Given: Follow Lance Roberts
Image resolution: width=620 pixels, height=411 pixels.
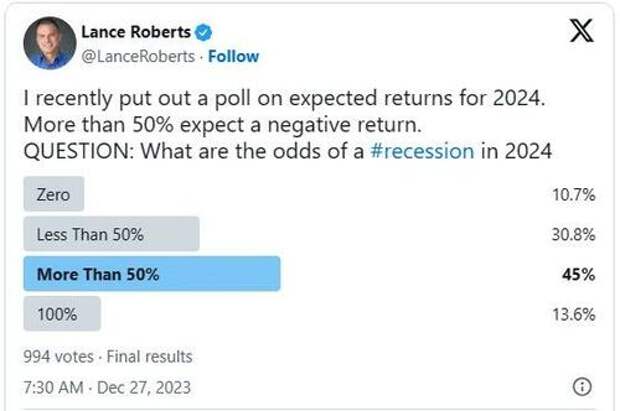Looking at the screenshot, I should click(233, 57).
